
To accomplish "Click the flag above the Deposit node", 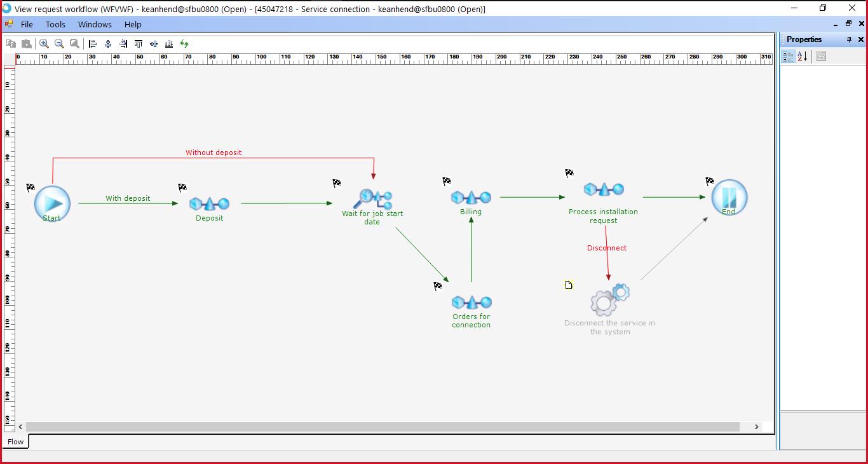I will (182, 188).
